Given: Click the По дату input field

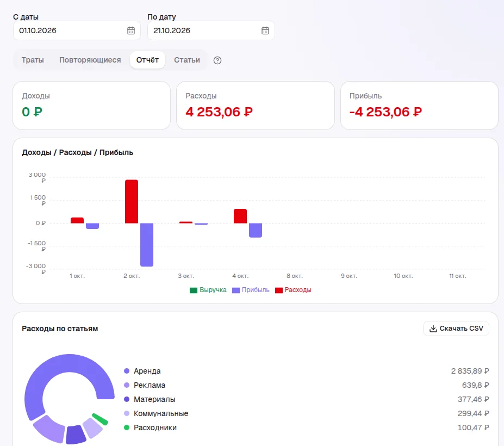Looking at the screenshot, I should coord(211,30).
